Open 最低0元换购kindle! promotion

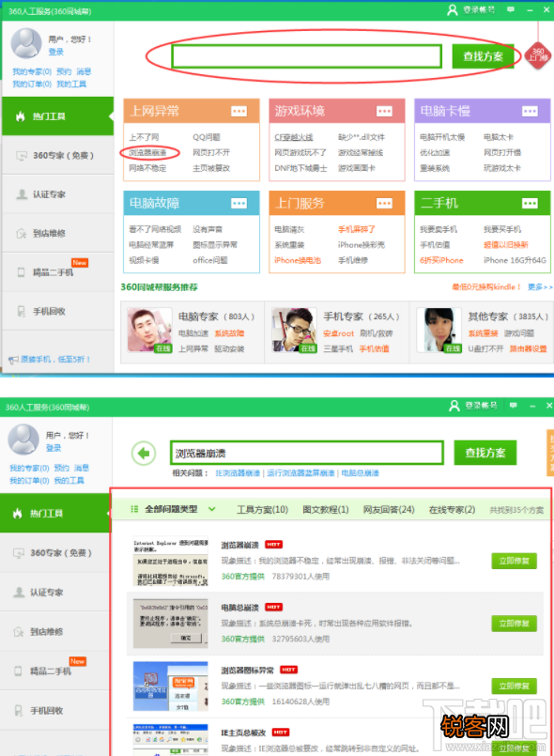486,286
